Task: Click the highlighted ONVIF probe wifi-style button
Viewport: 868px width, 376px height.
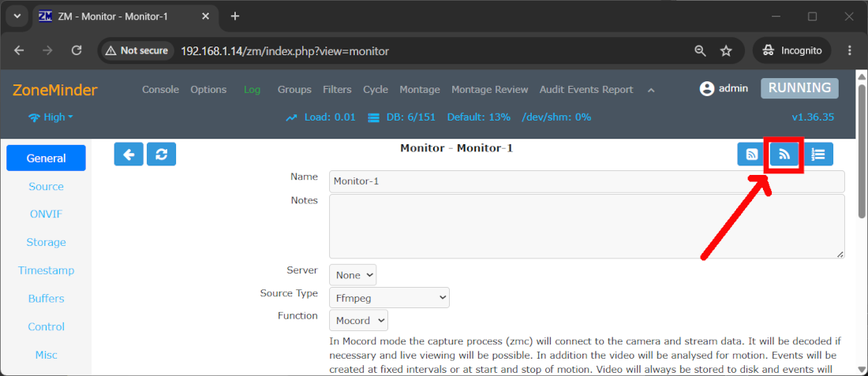Action: pyautogui.click(x=784, y=154)
